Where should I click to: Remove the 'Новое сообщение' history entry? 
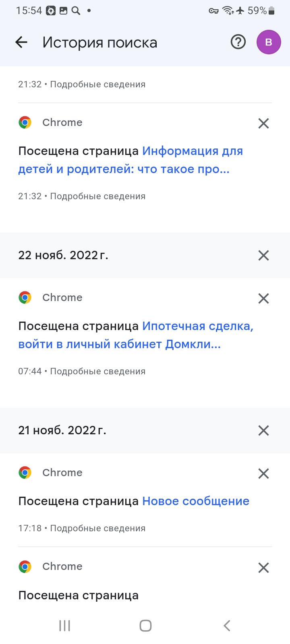263,473
